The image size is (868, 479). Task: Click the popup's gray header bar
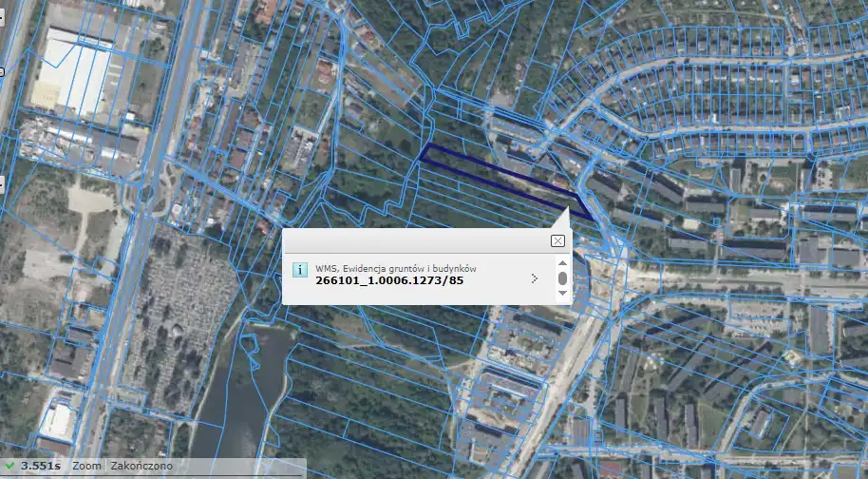click(x=418, y=241)
